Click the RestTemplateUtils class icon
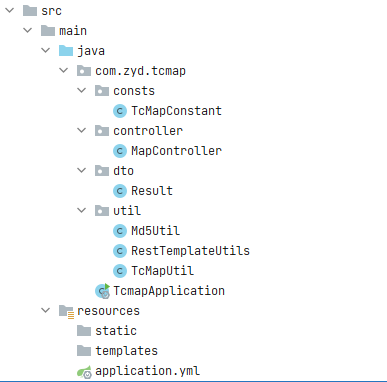The image size is (387, 382). [x=120, y=251]
